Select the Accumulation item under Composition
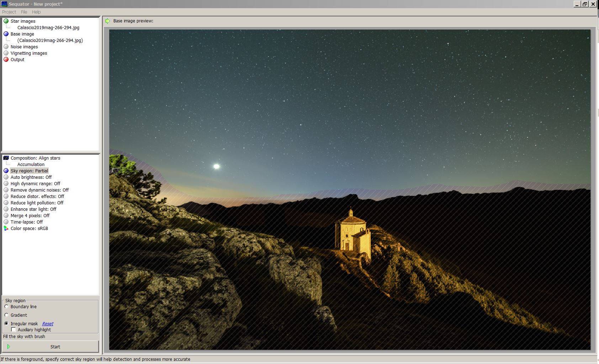The image size is (599, 364). [x=31, y=165]
